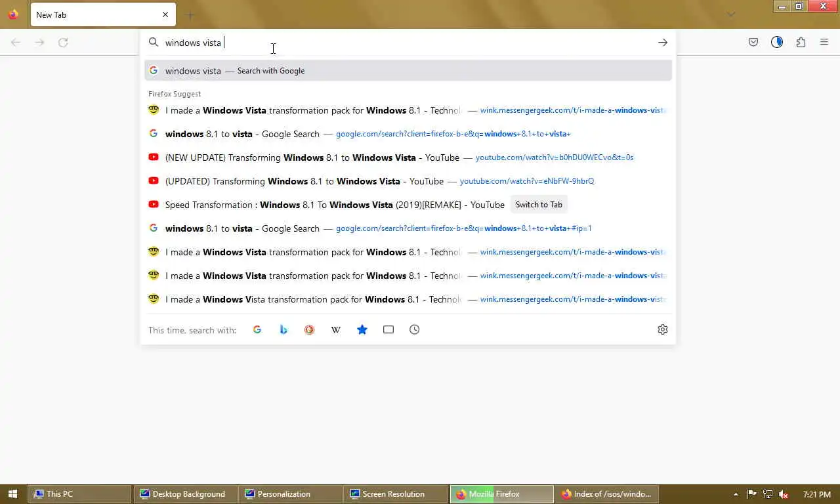Focus the address bar containing 'windows vista'
Viewport: 840px width, 504px height.
pyautogui.click(x=407, y=42)
